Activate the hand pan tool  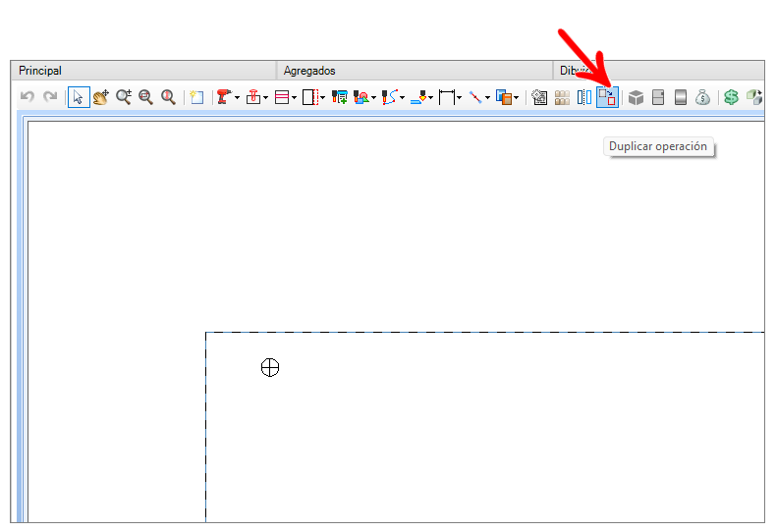point(101,97)
